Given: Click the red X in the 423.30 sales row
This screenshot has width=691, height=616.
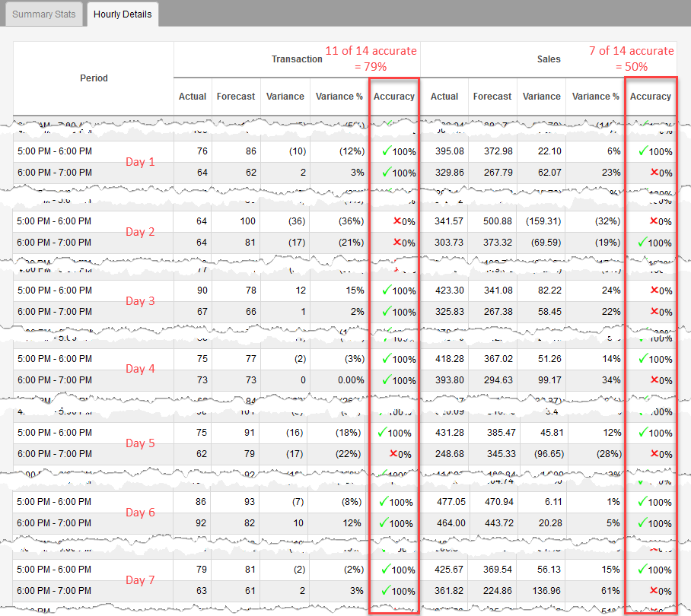Looking at the screenshot, I should (654, 290).
